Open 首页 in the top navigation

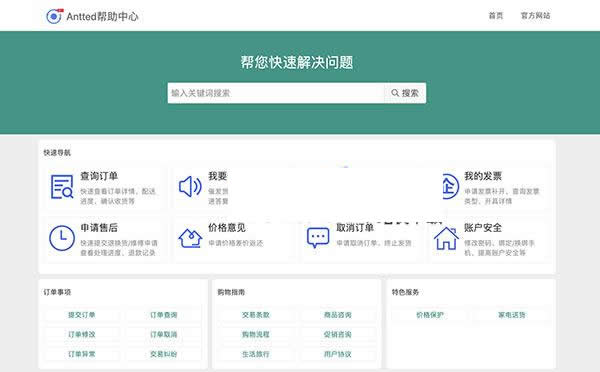point(496,16)
